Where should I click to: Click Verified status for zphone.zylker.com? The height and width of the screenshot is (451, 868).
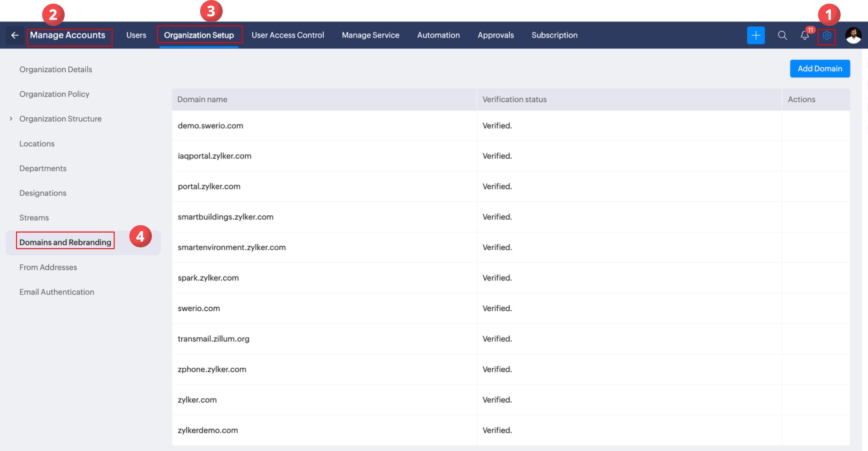497,369
